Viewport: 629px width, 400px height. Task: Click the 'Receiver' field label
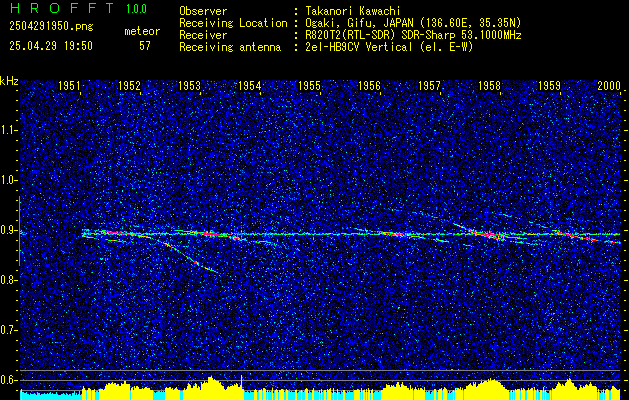(203, 35)
